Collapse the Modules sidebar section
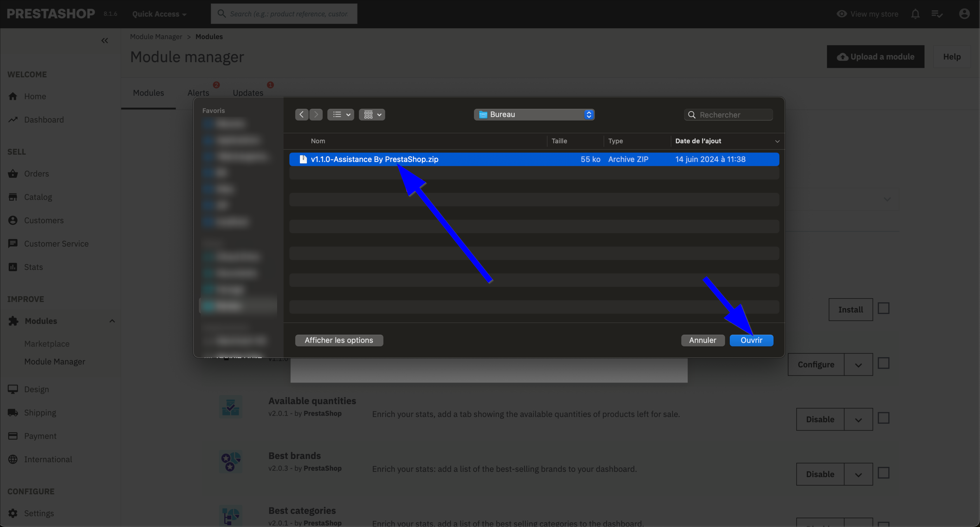This screenshot has width=980, height=527. coord(112,321)
